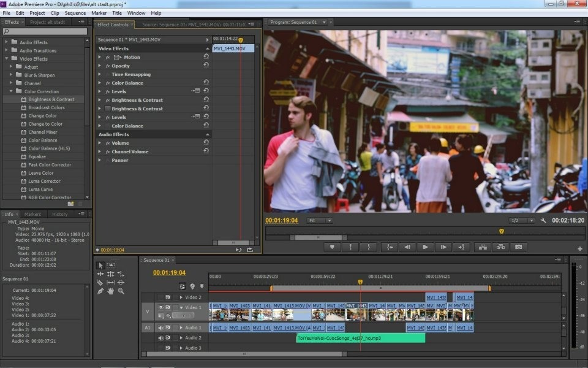
Task: Select the Zoom magnifier tool
Action: tap(121, 291)
